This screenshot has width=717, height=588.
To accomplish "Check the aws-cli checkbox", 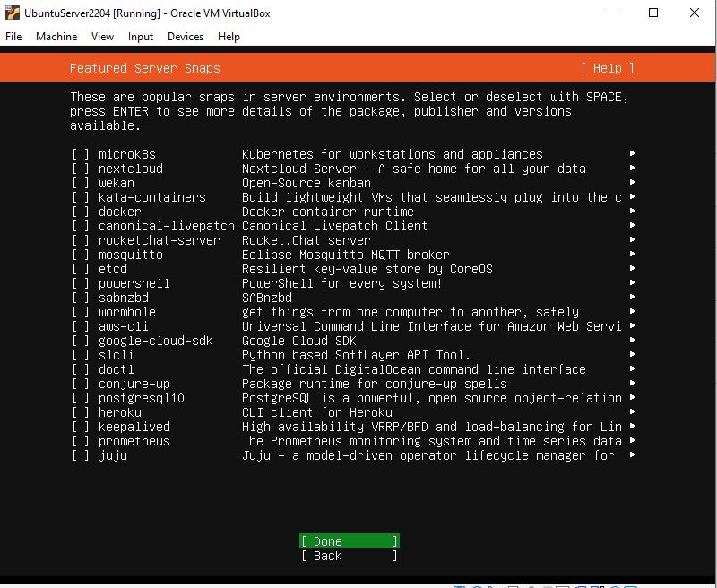I will point(81,326).
